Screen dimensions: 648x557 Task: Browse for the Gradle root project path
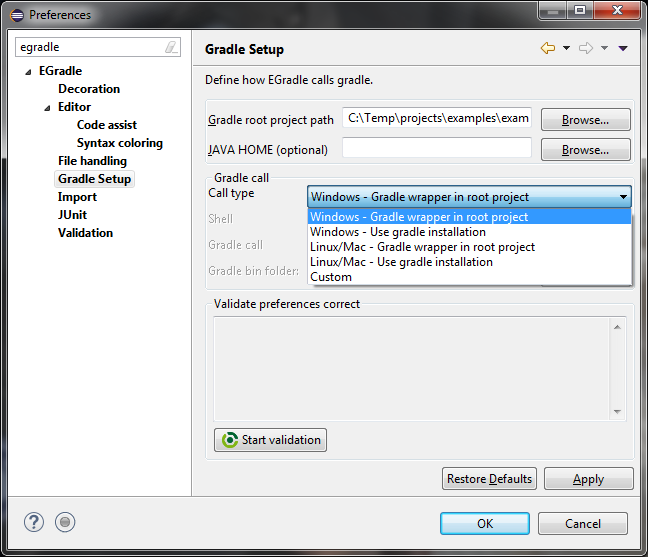(x=586, y=120)
